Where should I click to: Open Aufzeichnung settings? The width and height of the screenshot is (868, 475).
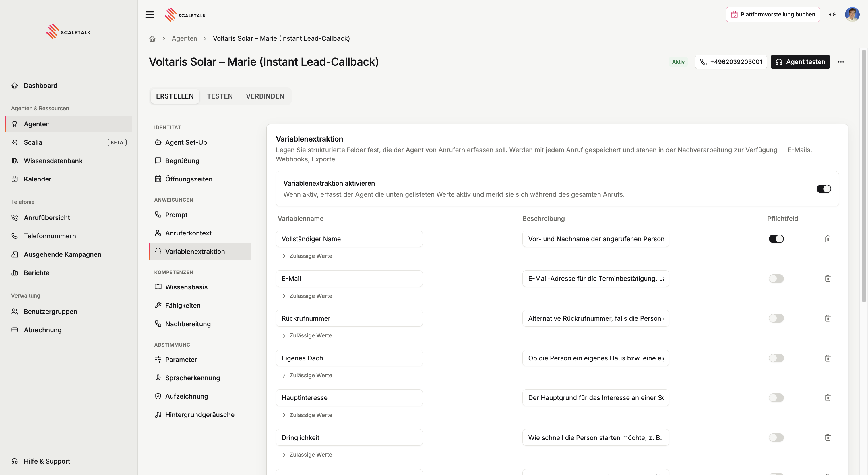200,396
